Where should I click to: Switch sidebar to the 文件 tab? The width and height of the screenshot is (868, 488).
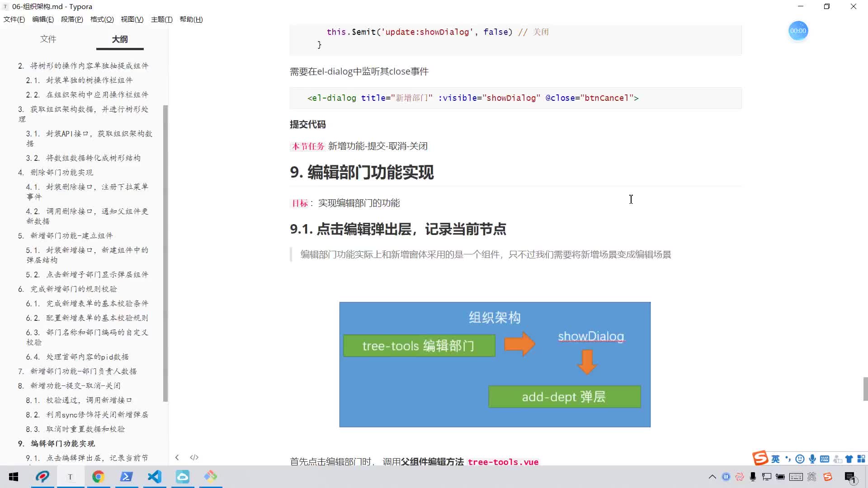(48, 39)
